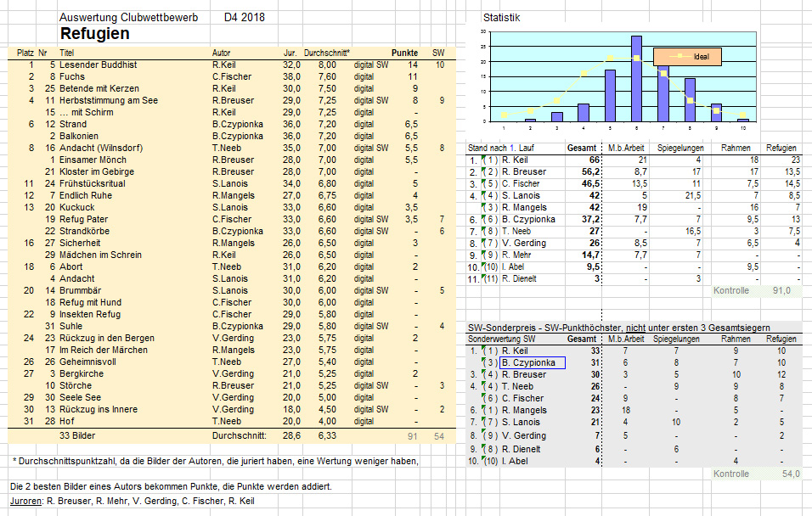
Task: Click the 'Statistik' label above the chart
Action: coord(501,18)
